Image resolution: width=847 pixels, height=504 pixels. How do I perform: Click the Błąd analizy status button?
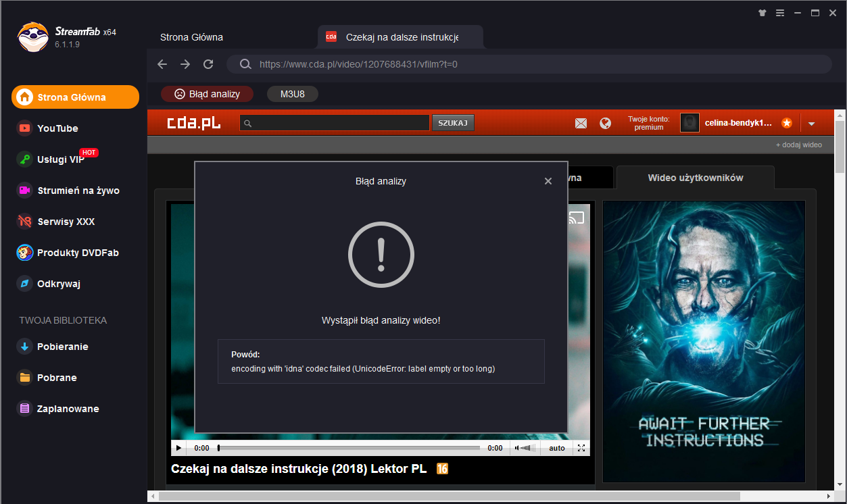tap(207, 94)
